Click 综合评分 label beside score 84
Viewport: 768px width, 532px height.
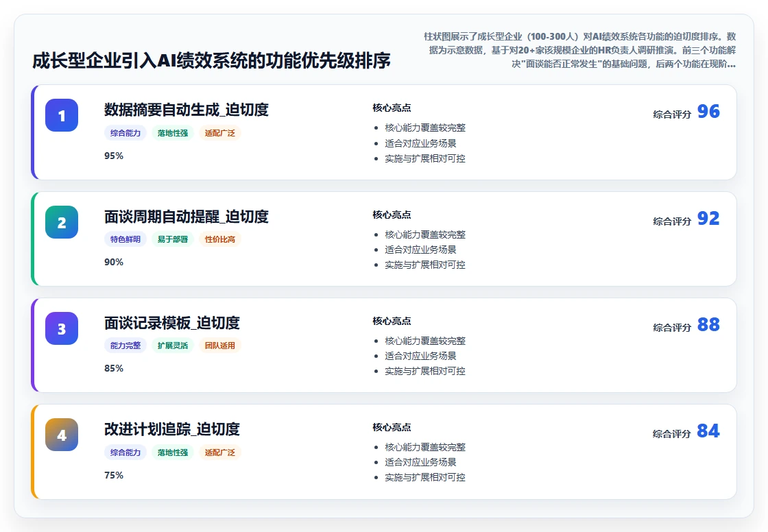(672, 434)
